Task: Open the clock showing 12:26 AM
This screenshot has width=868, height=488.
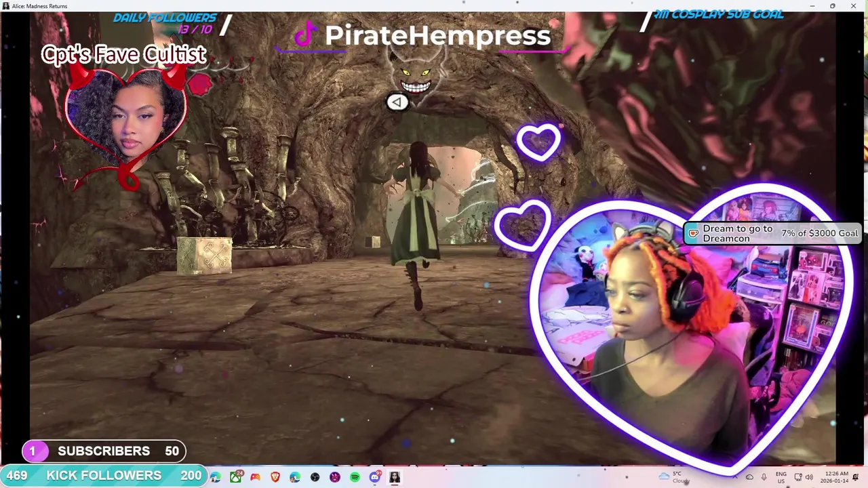Action: pos(834,477)
